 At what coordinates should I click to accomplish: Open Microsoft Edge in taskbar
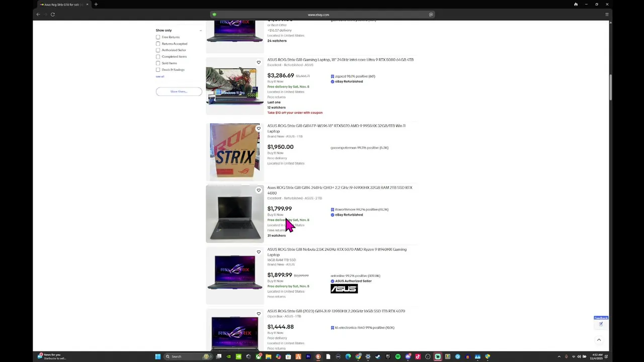[x=348, y=356]
